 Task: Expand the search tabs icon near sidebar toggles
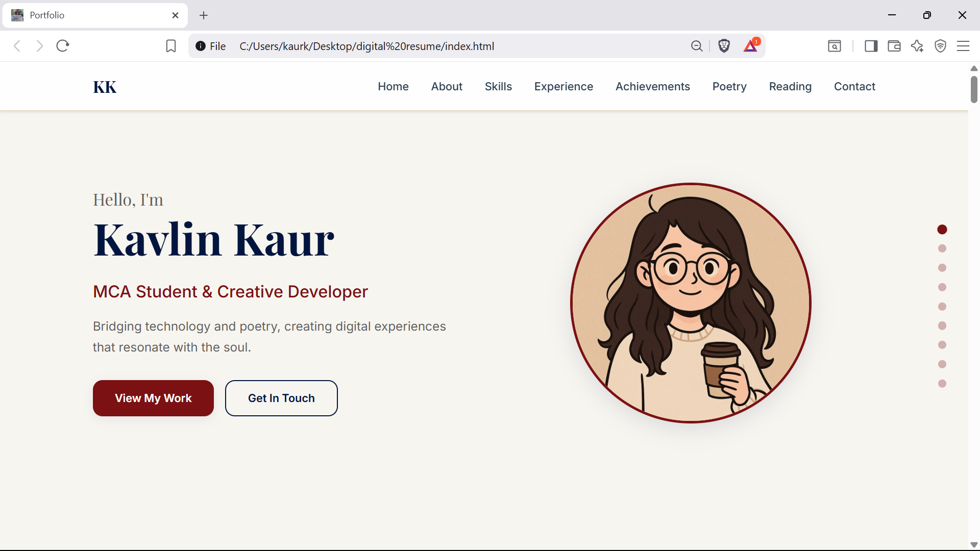pyautogui.click(x=835, y=46)
